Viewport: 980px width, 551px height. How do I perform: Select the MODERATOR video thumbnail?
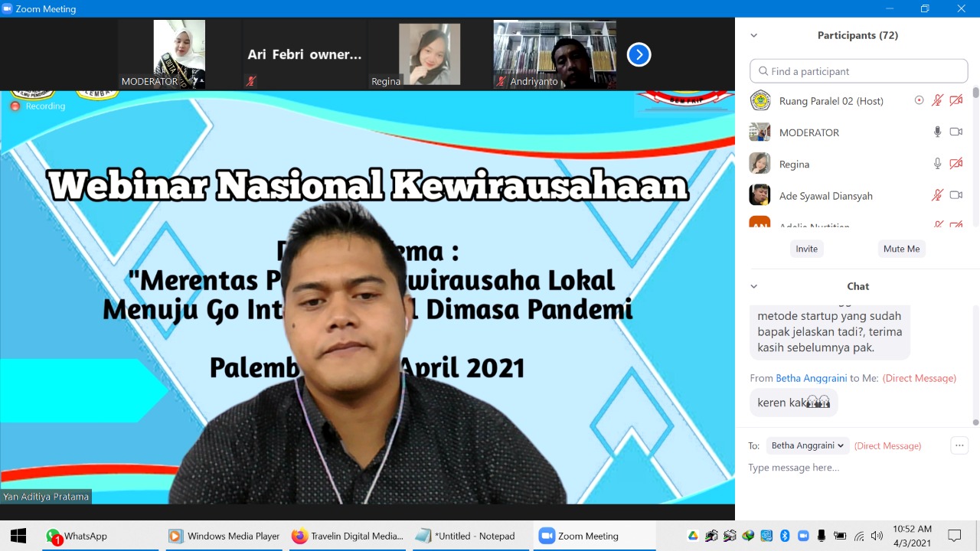(179, 54)
